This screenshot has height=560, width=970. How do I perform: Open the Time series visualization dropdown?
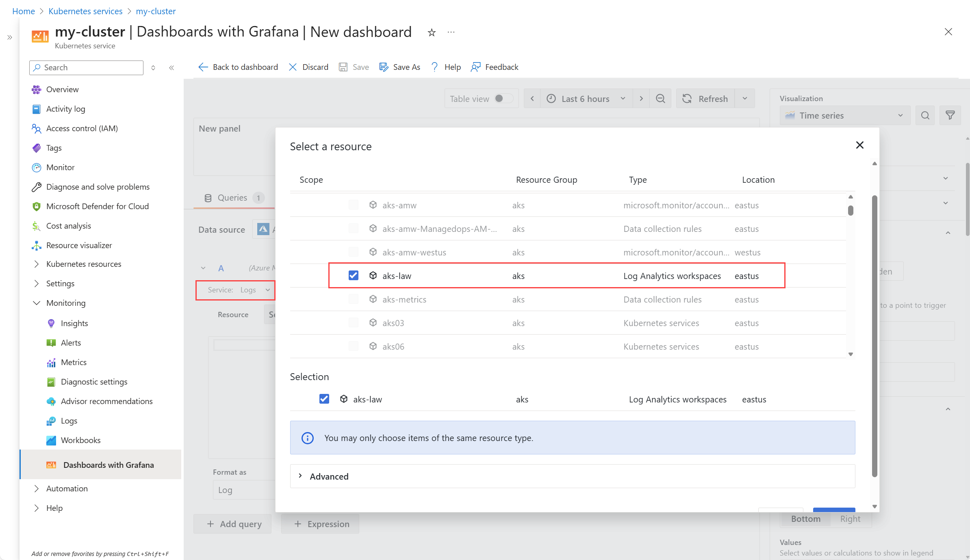point(844,116)
